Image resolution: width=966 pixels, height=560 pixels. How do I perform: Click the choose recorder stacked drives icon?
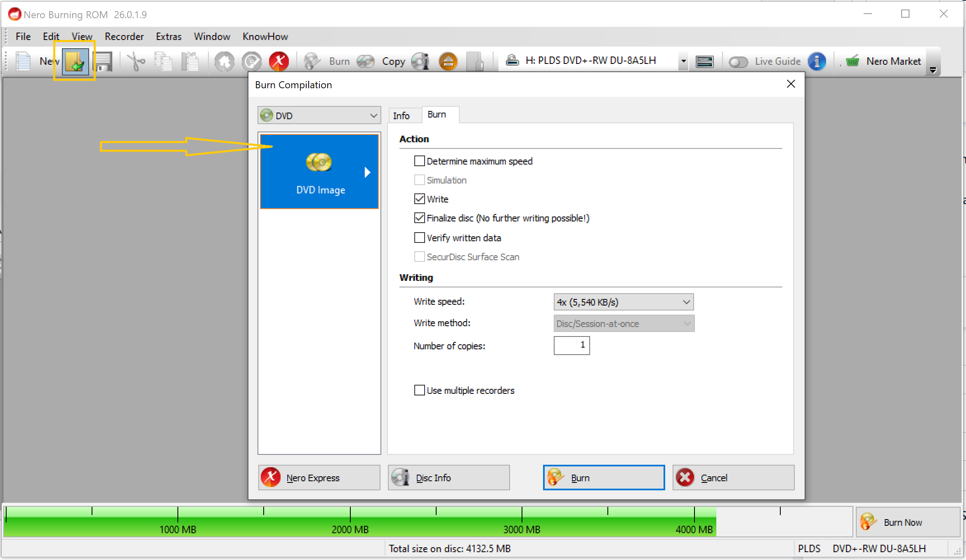coord(704,62)
